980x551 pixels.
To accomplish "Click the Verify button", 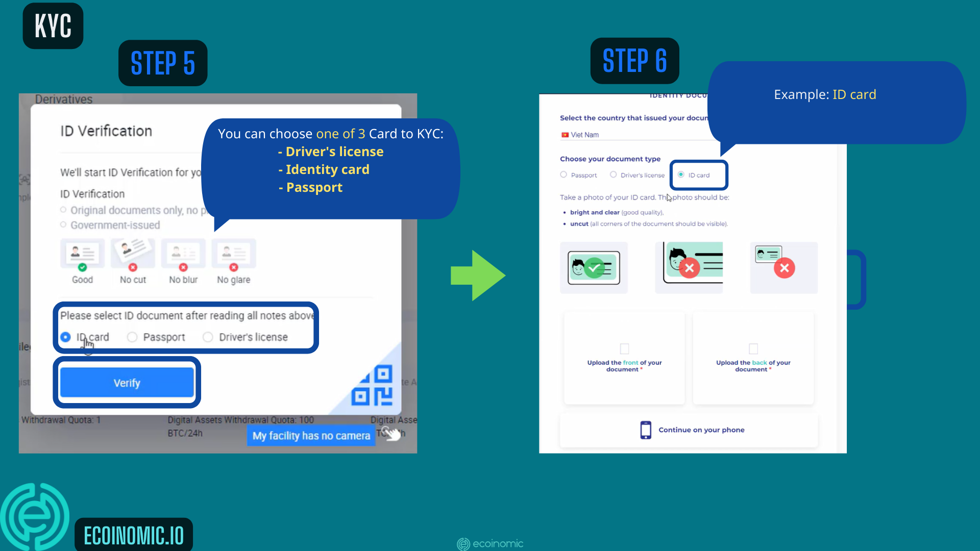I will pyautogui.click(x=127, y=382).
